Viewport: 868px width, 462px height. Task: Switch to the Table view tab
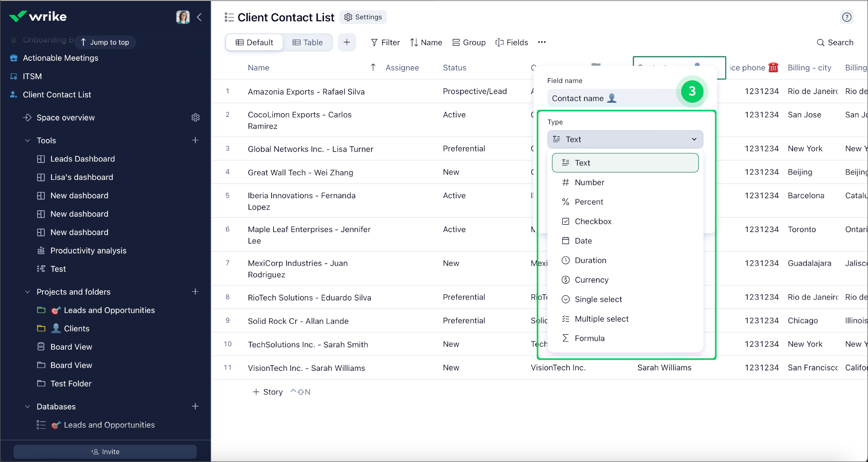click(x=308, y=42)
